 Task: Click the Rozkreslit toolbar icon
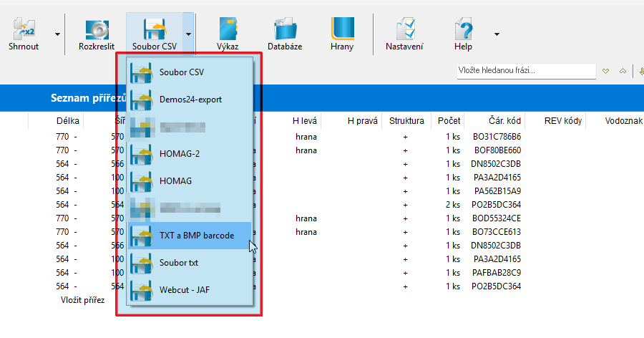[97, 34]
